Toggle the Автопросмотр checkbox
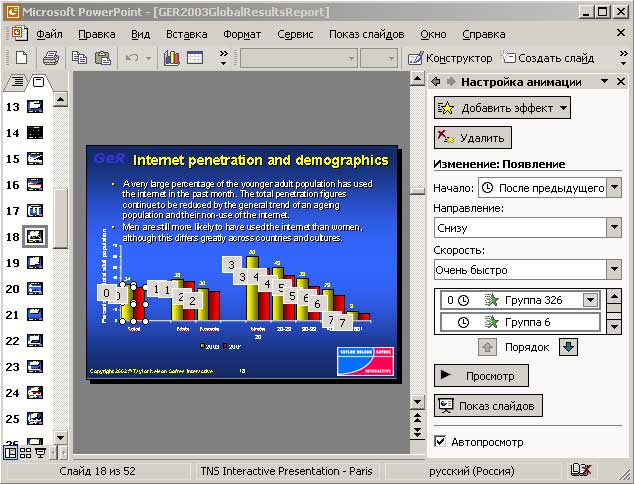The image size is (634, 484). coord(441,441)
